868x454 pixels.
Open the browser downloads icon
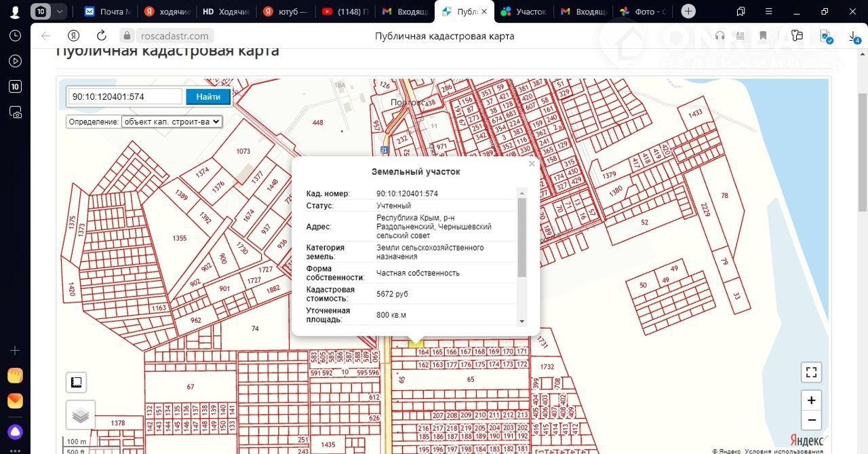(x=854, y=36)
